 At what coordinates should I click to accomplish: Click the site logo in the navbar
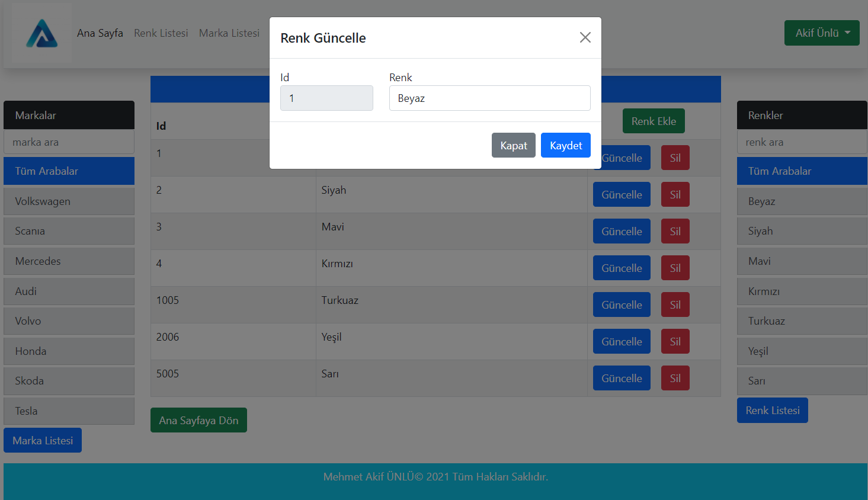(41, 33)
